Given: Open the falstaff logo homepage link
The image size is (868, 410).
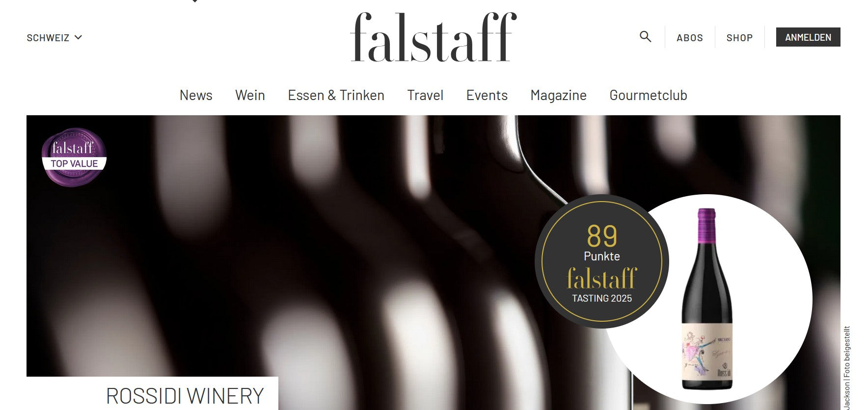Looking at the screenshot, I should 434,37.
